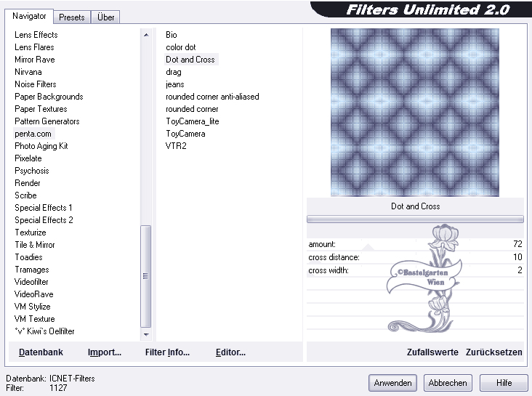Choose Texturize category
532x396 pixels.
click(31, 233)
